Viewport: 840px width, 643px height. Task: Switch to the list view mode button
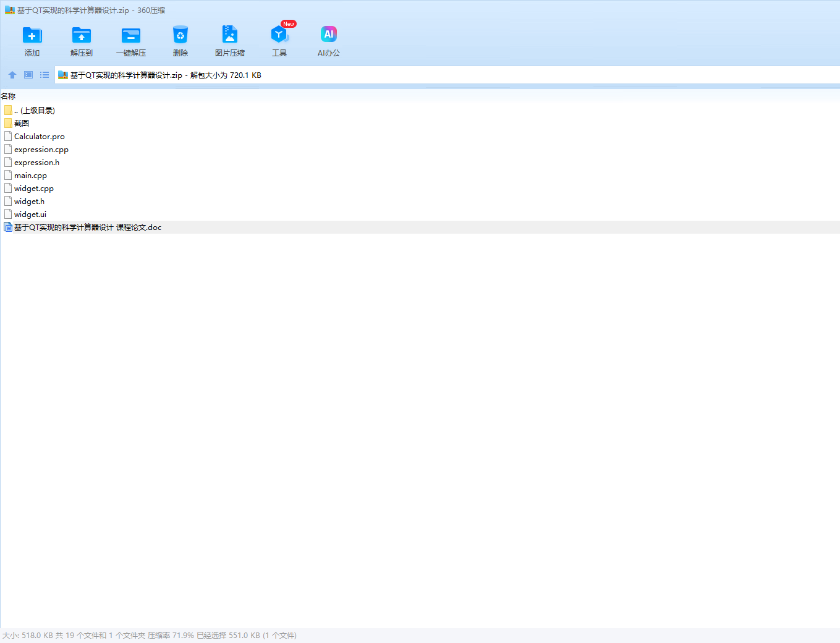tap(45, 75)
